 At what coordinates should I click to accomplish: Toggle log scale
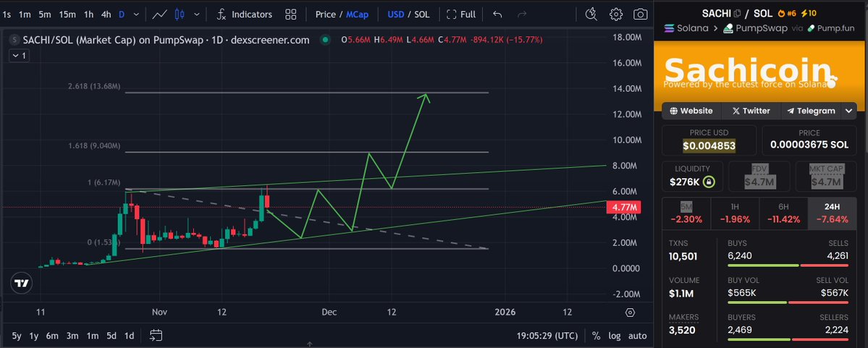tap(615, 335)
